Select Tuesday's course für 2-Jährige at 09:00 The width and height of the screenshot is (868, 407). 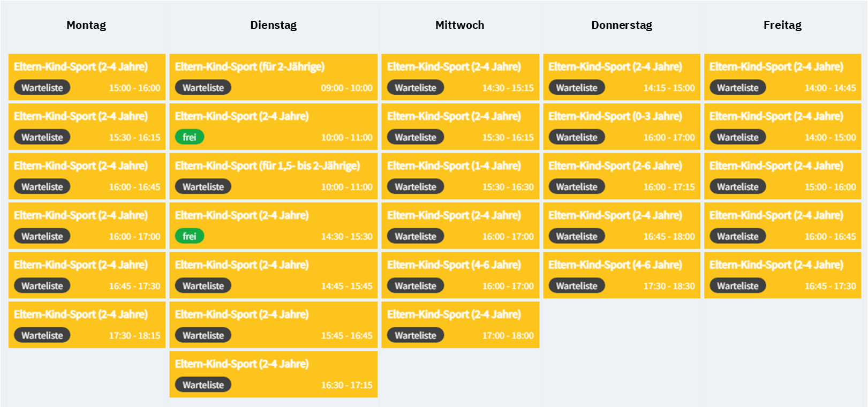tap(273, 77)
